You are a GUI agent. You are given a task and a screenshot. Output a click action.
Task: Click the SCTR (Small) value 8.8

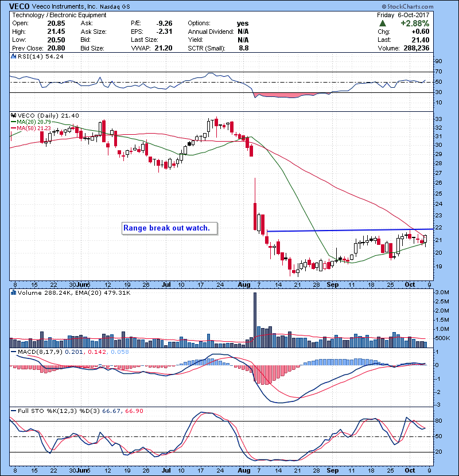point(244,48)
